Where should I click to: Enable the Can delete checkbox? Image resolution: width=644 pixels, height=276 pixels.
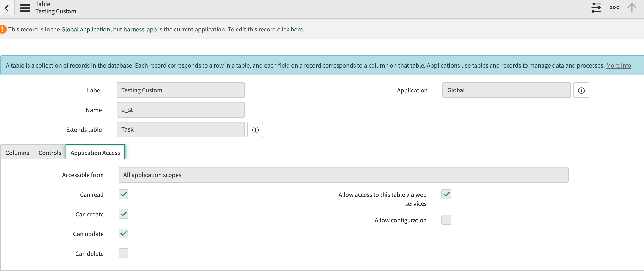pos(123,253)
